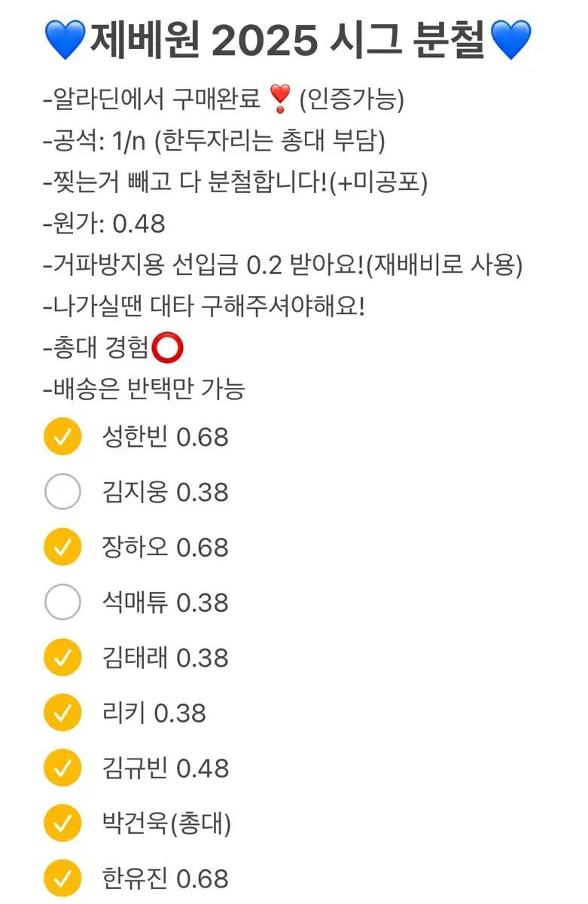Click the red exclamation emoji after 구매완료
Viewport: 588px width, 904px height.
[280, 100]
